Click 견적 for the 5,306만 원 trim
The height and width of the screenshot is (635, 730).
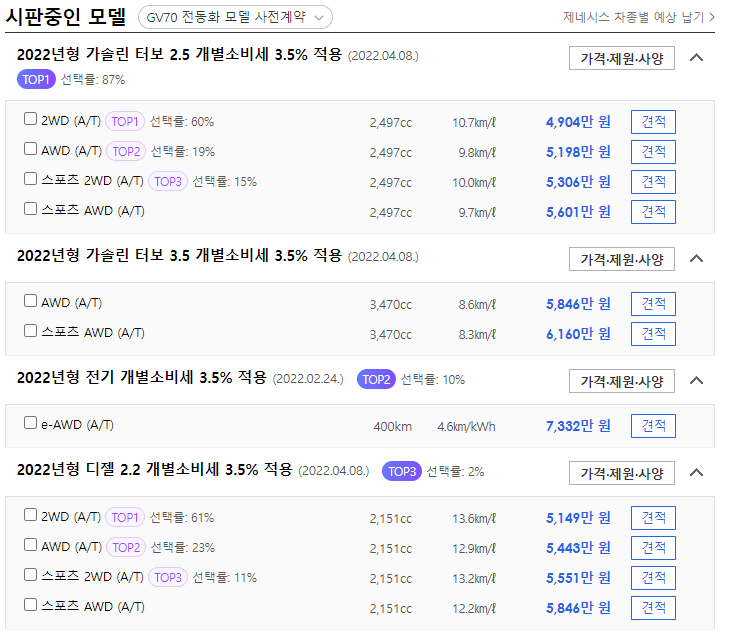tap(653, 182)
